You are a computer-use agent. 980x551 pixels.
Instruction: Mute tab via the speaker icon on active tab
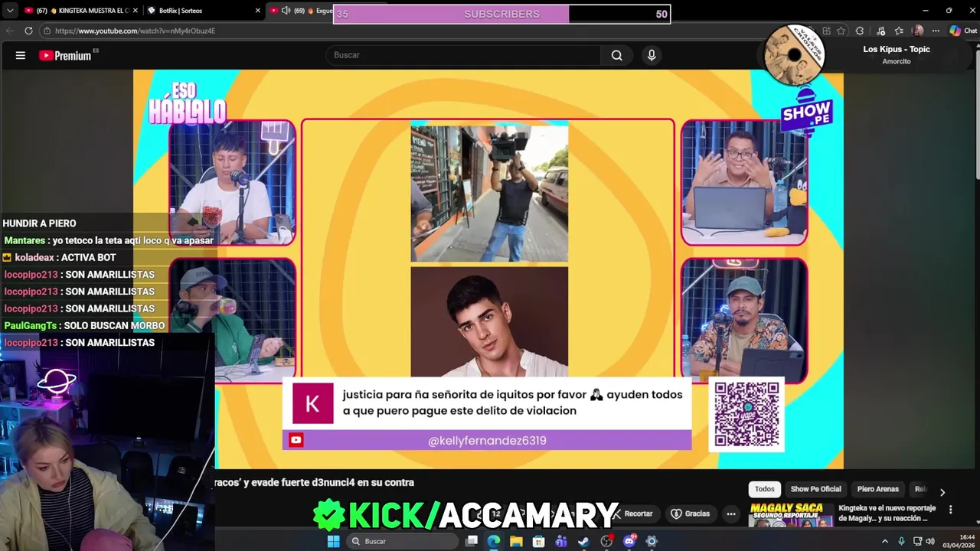pos(286,11)
